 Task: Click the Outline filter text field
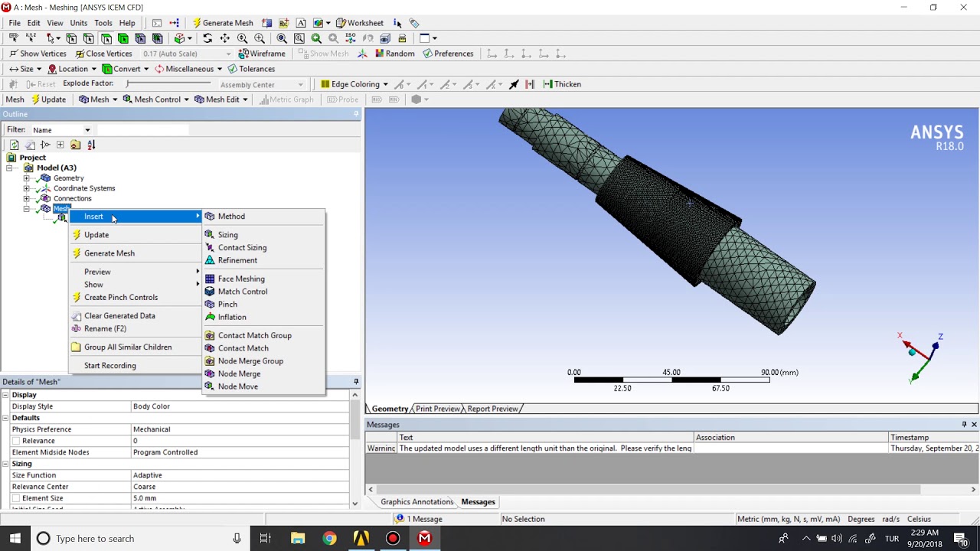click(142, 130)
